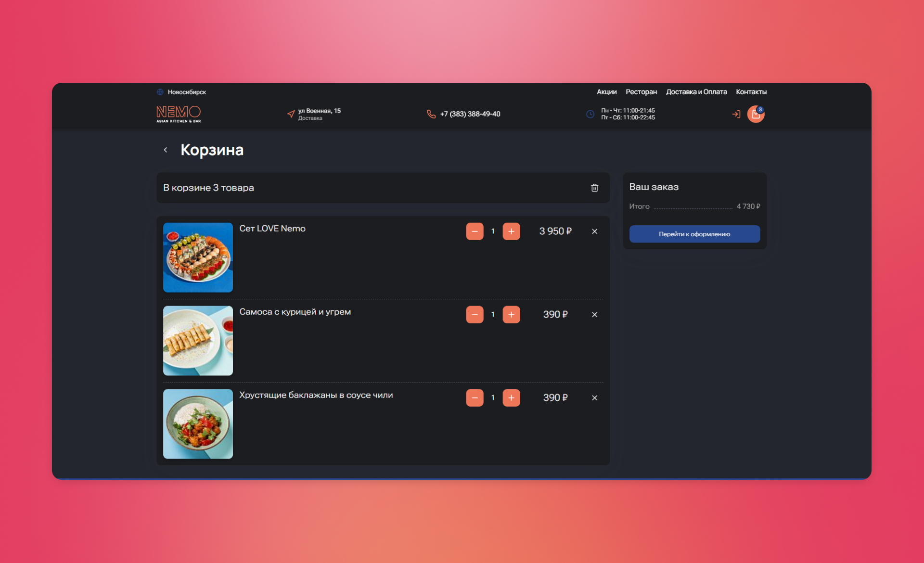The height and width of the screenshot is (563, 924).
Task: Decrease quantity of Сет LOVE Nemo
Action: pyautogui.click(x=475, y=231)
